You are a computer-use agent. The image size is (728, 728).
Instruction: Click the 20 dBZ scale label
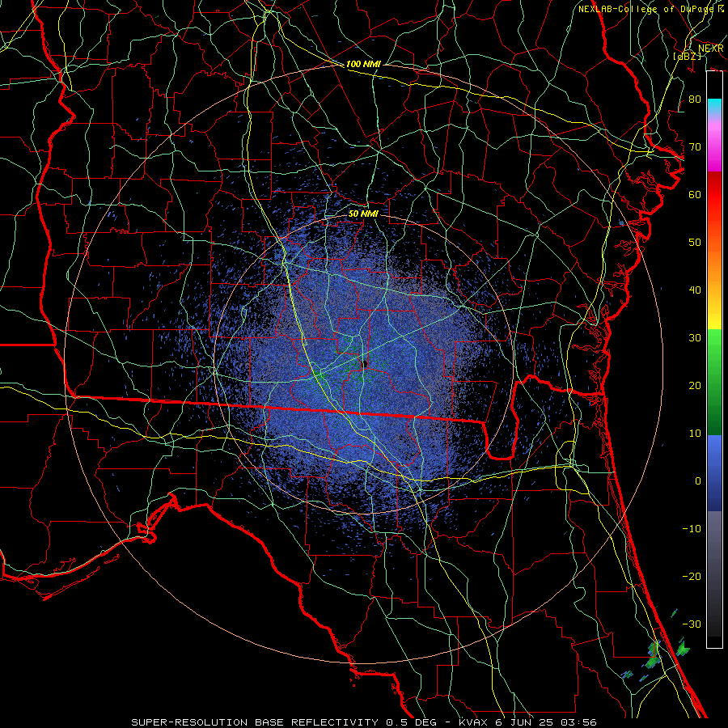[695, 386]
